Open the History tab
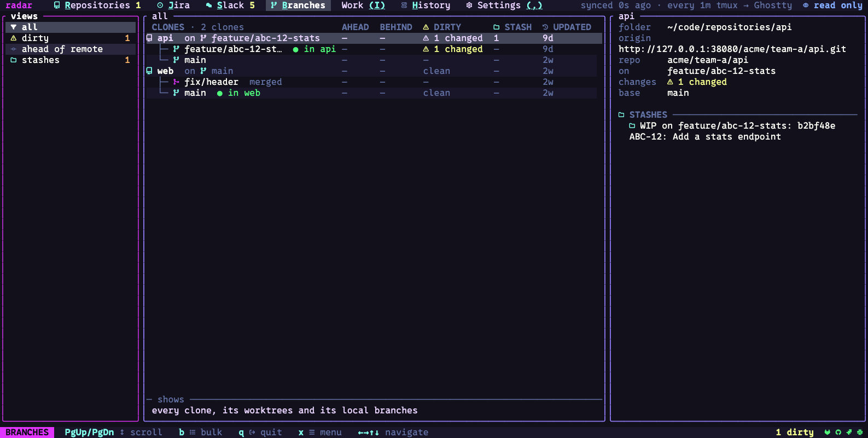 click(426, 5)
